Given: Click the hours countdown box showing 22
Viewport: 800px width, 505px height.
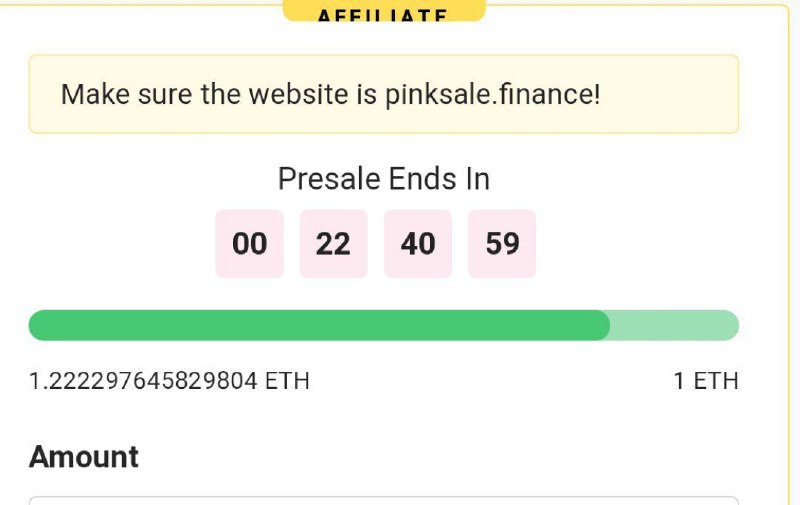Looking at the screenshot, I should pos(333,243).
